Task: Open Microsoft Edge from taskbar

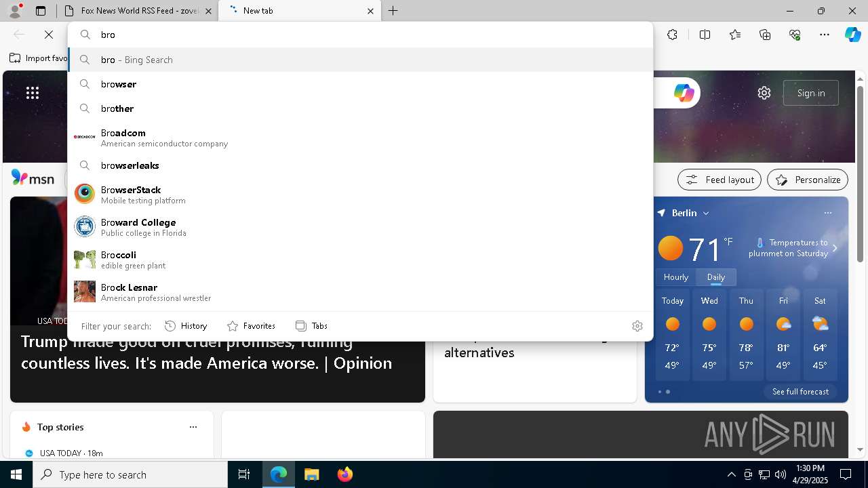Action: (x=279, y=474)
